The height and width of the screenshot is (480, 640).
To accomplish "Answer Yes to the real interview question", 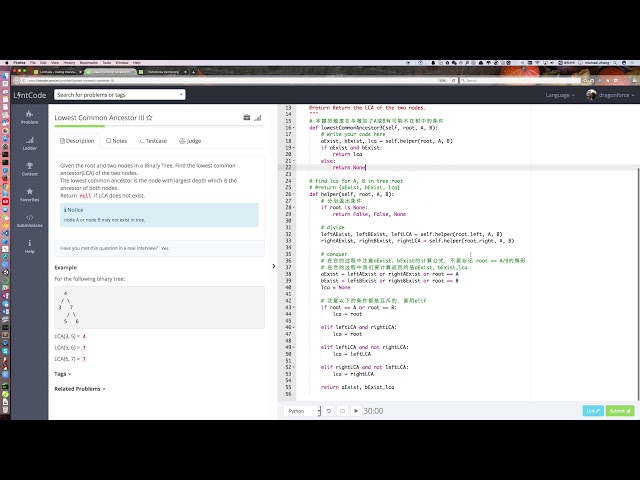I will (x=165, y=248).
